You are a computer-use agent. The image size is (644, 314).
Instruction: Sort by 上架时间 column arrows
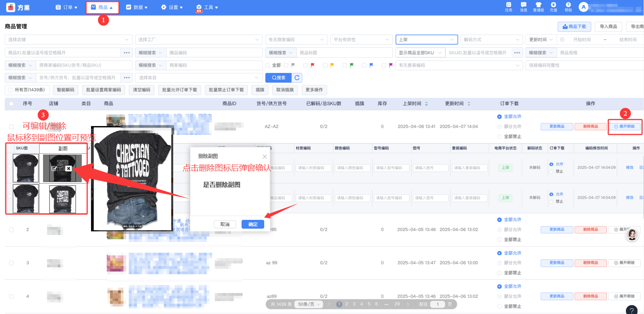tap(426, 104)
